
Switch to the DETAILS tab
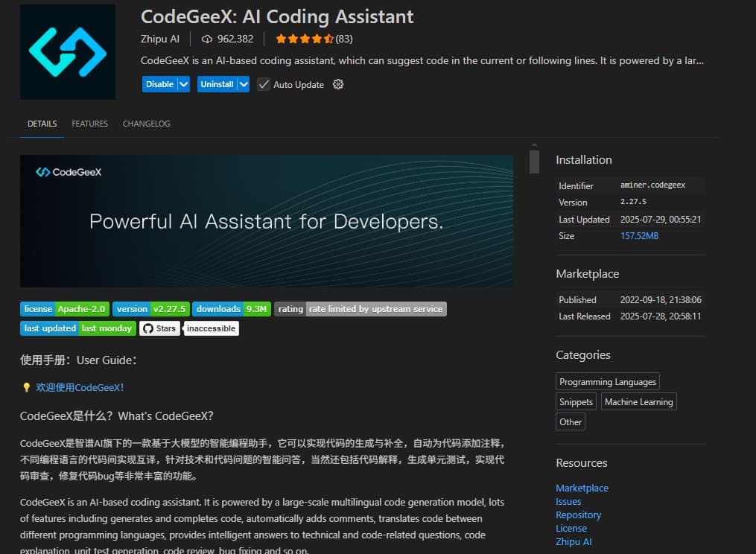(42, 124)
